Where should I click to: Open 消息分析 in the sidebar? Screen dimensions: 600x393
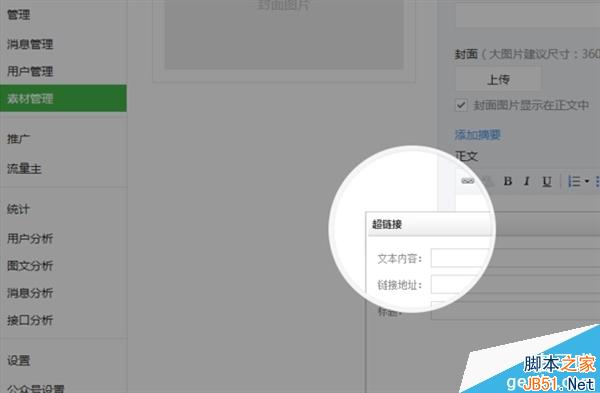click(30, 293)
